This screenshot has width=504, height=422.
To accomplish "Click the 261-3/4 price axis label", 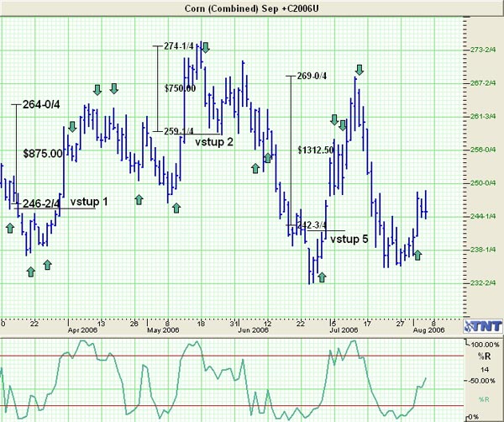I will (483, 116).
